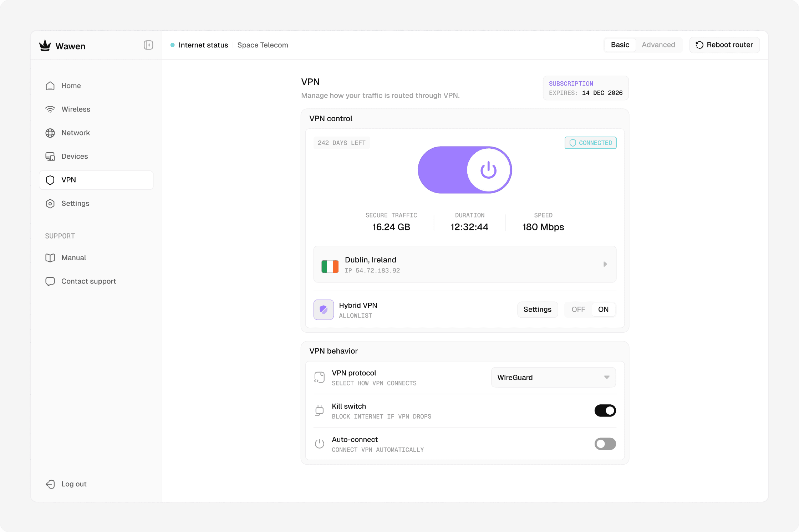This screenshot has height=532, width=799.
Task: Click the Reboot router button
Action: click(x=724, y=45)
